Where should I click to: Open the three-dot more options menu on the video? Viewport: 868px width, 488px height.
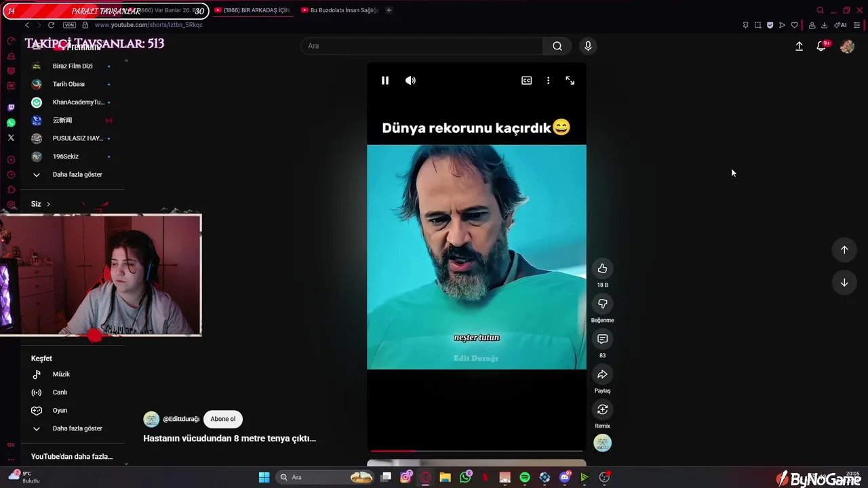coord(548,81)
